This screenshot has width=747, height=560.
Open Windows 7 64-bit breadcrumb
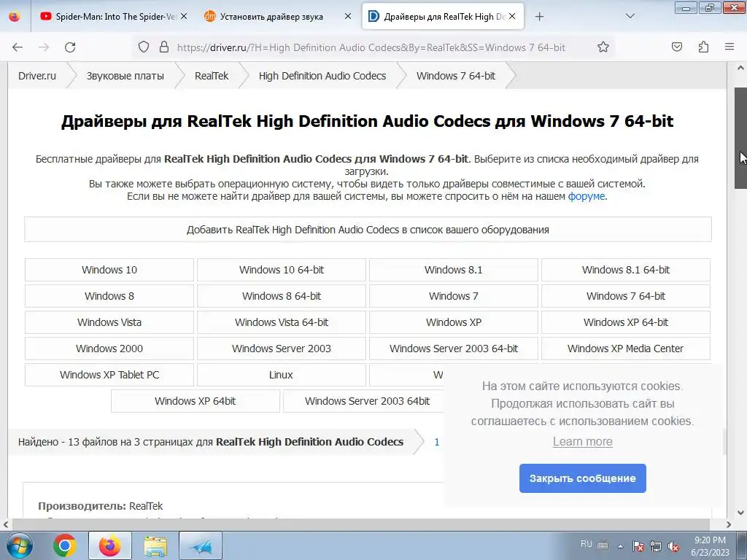pos(456,76)
